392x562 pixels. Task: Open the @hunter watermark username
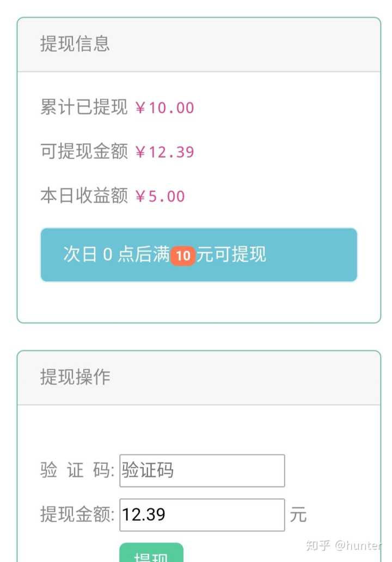(358, 545)
